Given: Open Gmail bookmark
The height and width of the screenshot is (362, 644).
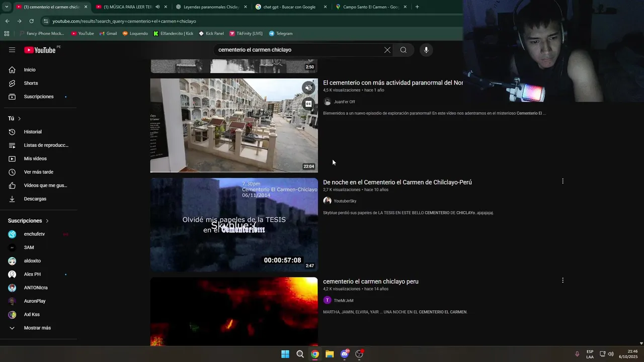Looking at the screenshot, I should 108,34.
